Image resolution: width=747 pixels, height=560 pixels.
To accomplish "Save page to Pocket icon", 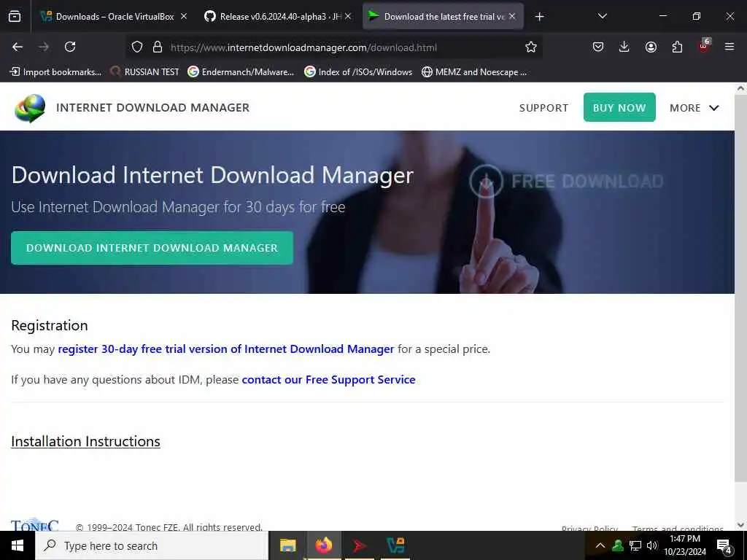I will [598, 47].
